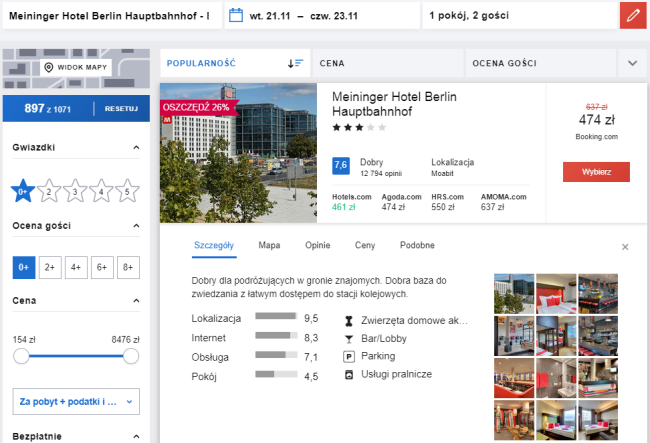Click the red Wybierz button
The width and height of the screenshot is (650, 443).
596,171
